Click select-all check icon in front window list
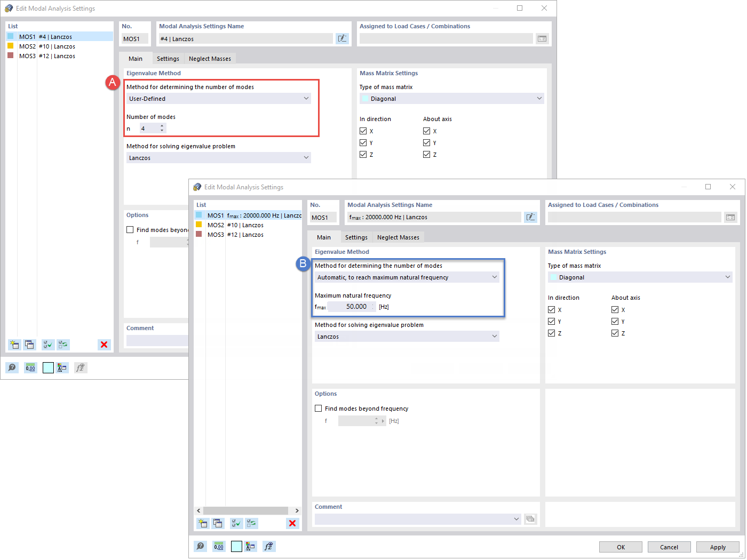 (236, 523)
